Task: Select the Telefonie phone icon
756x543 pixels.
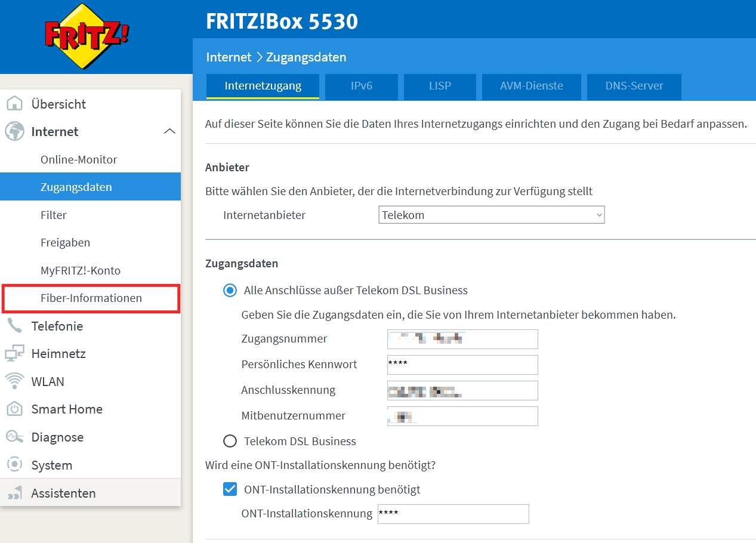Action: click(17, 326)
